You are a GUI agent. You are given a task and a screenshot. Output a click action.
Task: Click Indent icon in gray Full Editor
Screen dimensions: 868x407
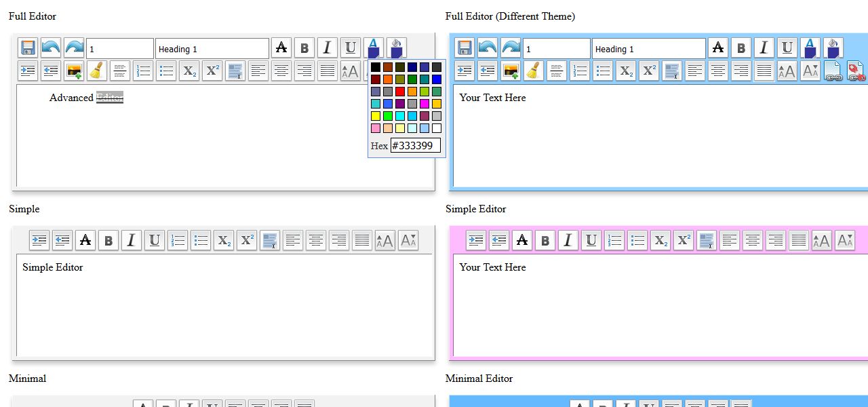coord(28,71)
